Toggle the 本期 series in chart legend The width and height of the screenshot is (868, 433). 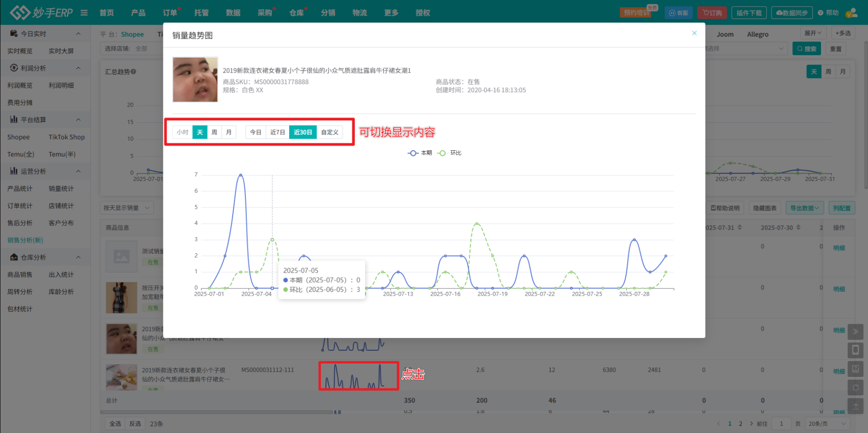420,153
